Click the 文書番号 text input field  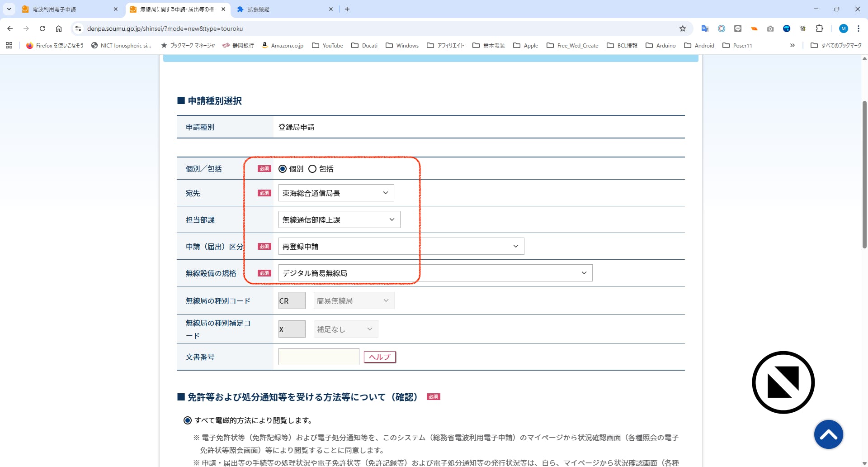[319, 357]
